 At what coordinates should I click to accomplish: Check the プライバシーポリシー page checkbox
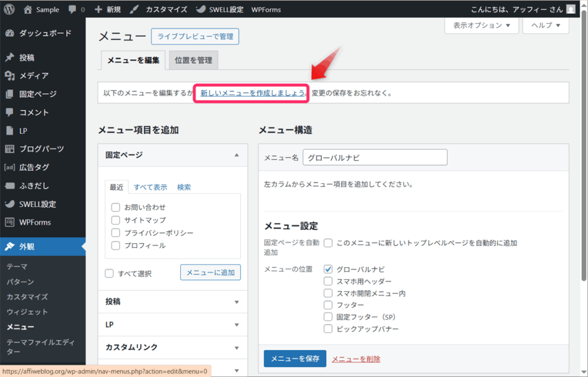click(115, 233)
